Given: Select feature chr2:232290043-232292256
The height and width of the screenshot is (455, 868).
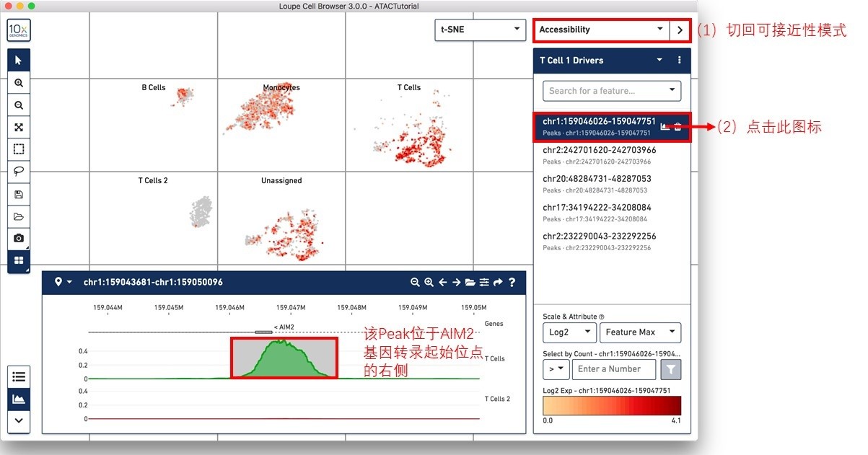Looking at the screenshot, I should [x=612, y=242].
